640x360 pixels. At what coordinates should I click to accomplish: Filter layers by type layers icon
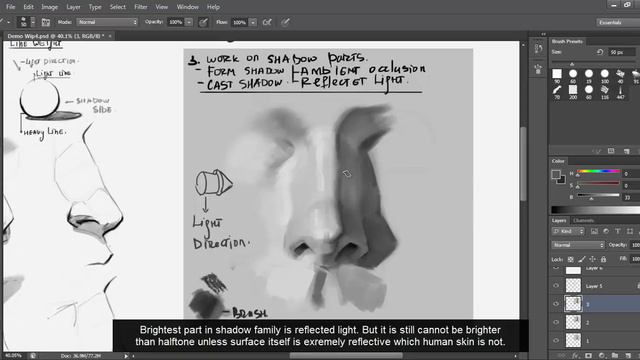coord(618,231)
